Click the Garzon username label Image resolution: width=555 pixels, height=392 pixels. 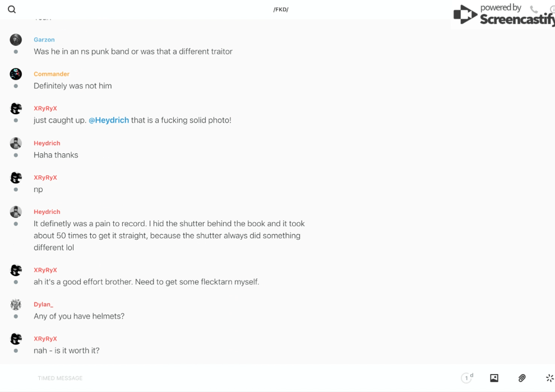[44, 40]
